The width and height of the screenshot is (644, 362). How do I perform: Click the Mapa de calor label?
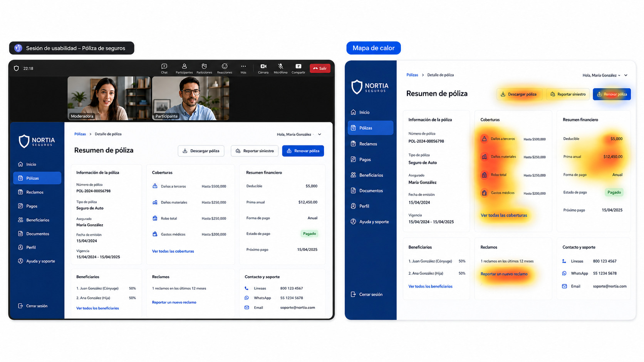point(374,48)
